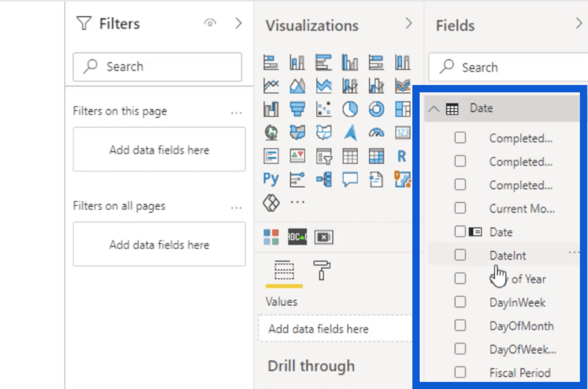This screenshot has width=588, height=389.
Task: Select the Q&A speech bubble visual
Action: (350, 179)
